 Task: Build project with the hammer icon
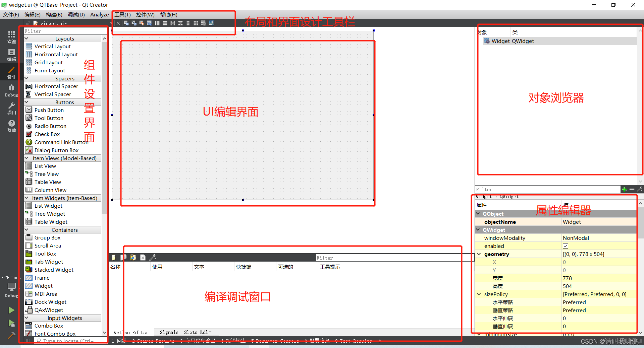click(11, 335)
